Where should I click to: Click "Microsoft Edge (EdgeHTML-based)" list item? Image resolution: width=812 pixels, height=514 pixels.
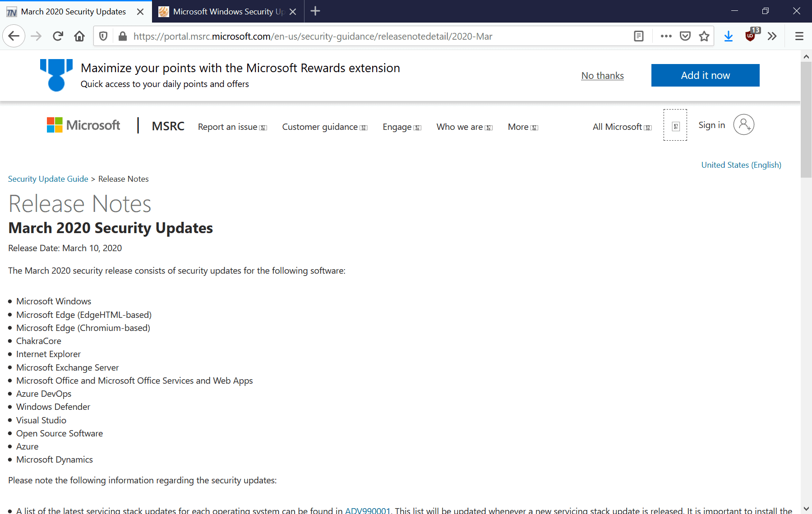[84, 315]
